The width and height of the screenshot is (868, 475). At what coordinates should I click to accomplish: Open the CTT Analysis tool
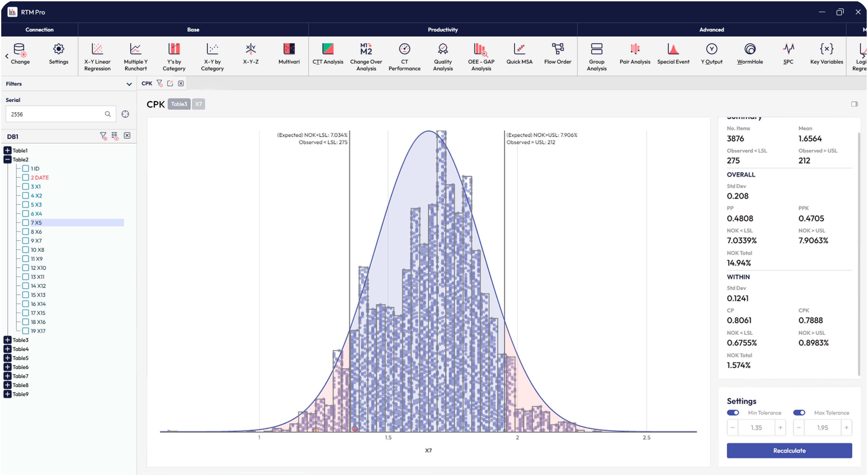(328, 56)
